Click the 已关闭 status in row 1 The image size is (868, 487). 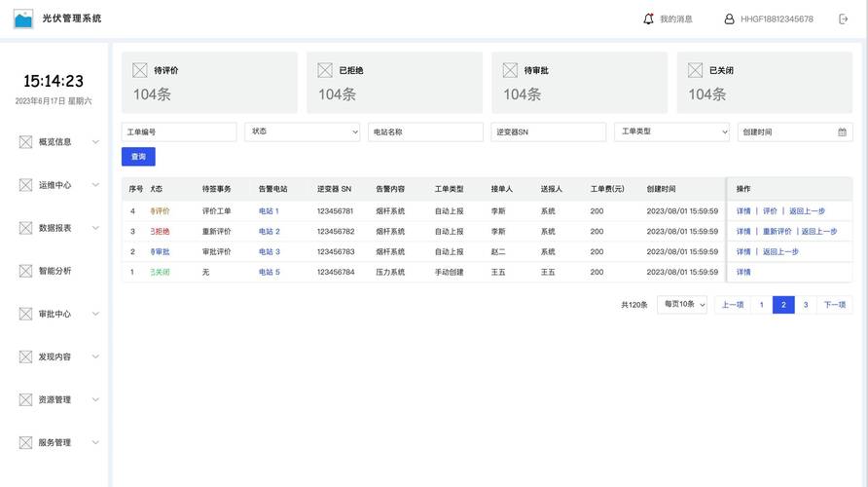coord(160,272)
